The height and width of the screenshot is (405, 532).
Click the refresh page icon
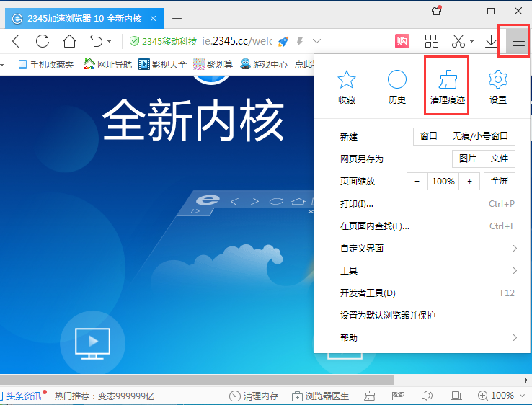point(43,41)
